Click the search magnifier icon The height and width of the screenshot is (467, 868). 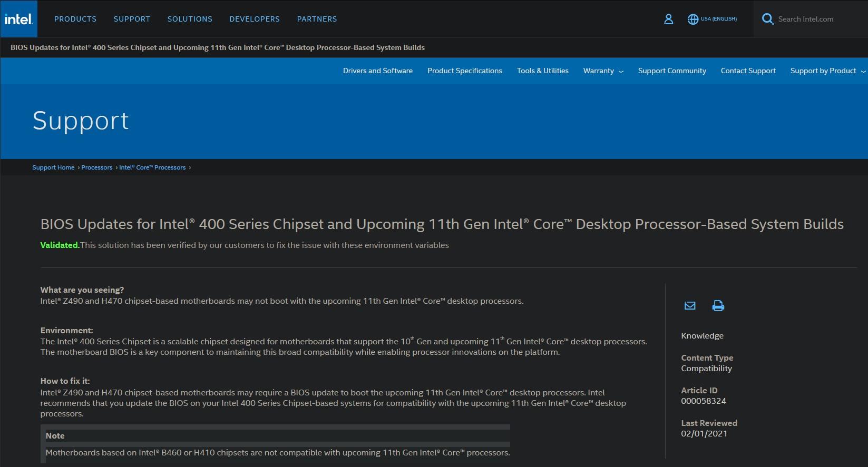tap(767, 19)
